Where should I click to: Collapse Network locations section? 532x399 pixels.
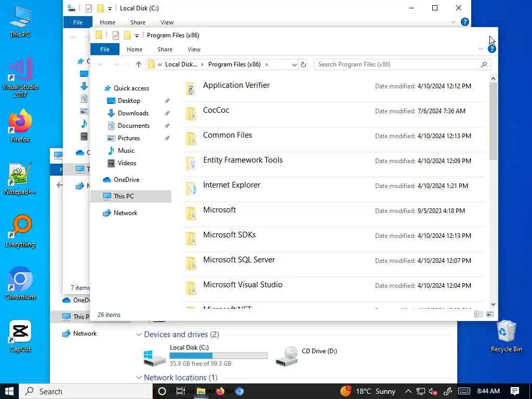click(x=138, y=378)
